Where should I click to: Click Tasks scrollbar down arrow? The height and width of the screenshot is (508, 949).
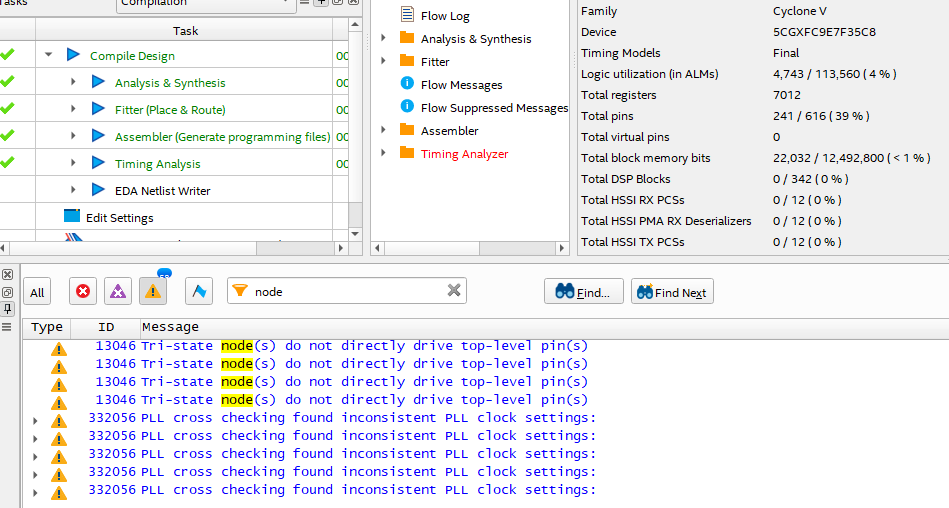pyautogui.click(x=355, y=234)
